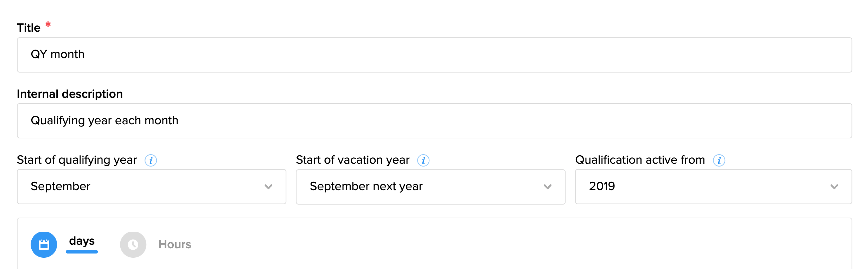Click info icon beside Qualification active from
The width and height of the screenshot is (868, 269).
(x=719, y=160)
